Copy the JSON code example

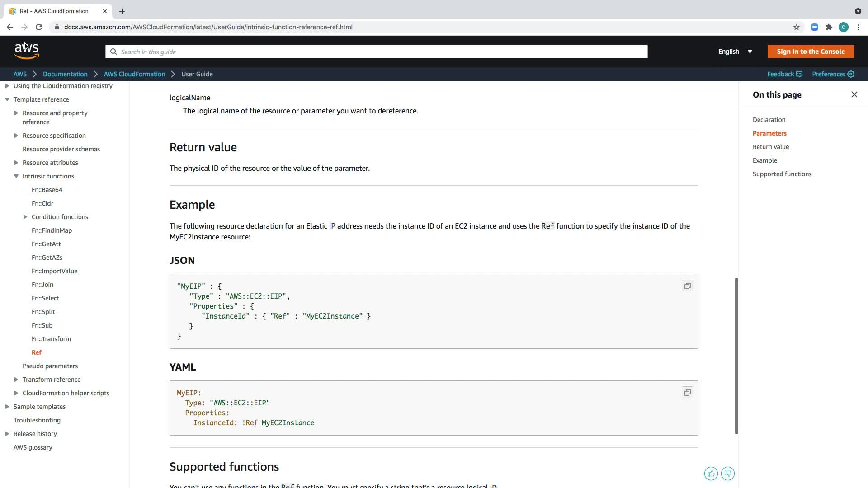point(687,286)
